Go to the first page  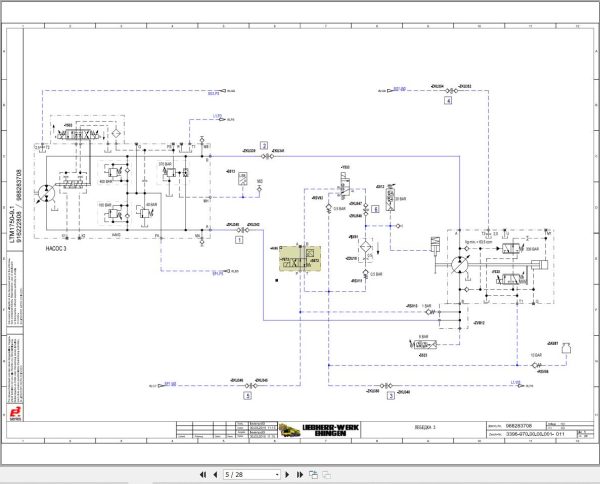coord(203,475)
